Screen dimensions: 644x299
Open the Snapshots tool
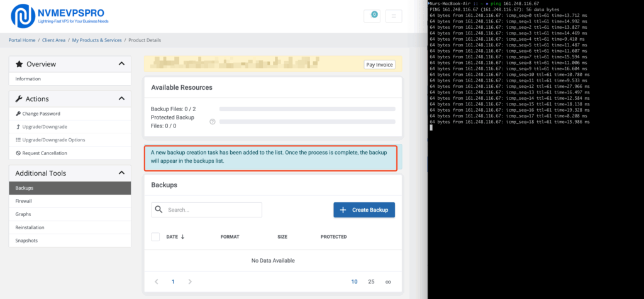pos(26,241)
